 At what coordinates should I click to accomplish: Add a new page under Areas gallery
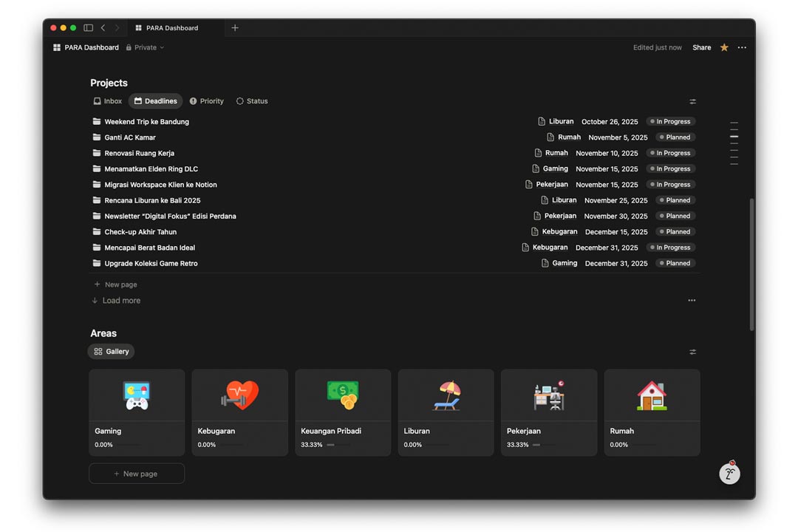pos(137,474)
